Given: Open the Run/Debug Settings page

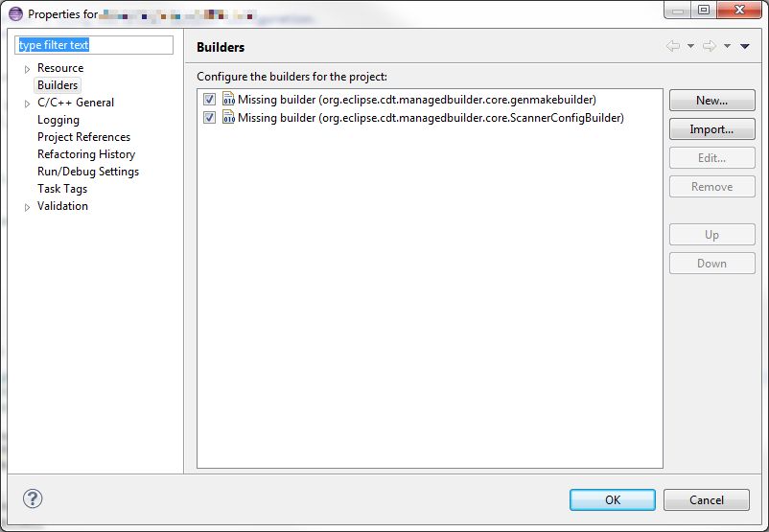Looking at the screenshot, I should 88,172.
